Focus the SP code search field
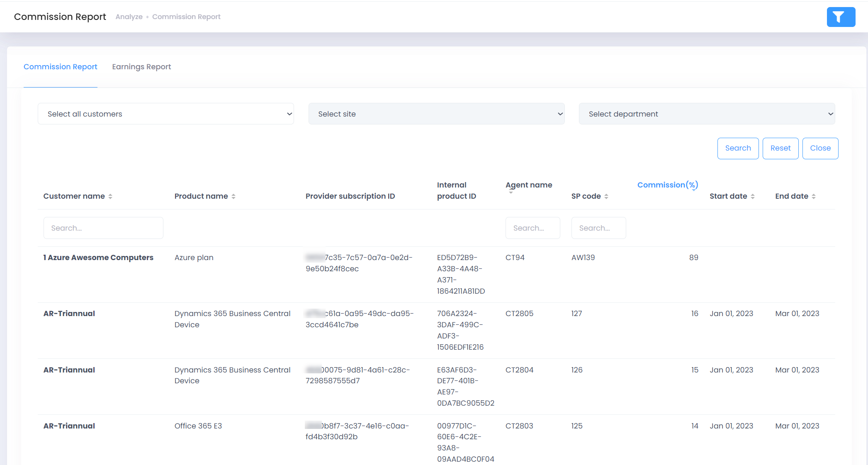The image size is (868, 465). [598, 228]
